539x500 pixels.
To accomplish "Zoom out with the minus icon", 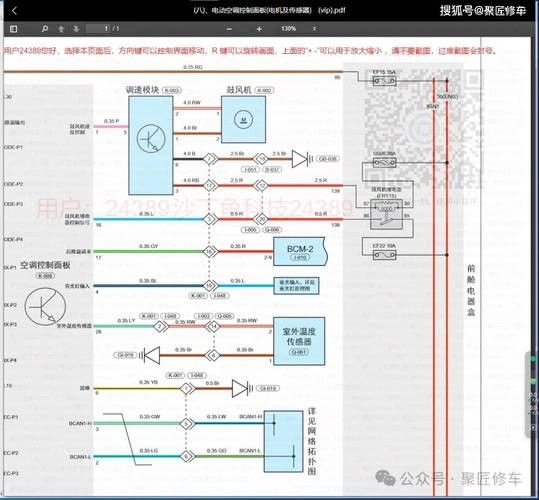I will 229,29.
